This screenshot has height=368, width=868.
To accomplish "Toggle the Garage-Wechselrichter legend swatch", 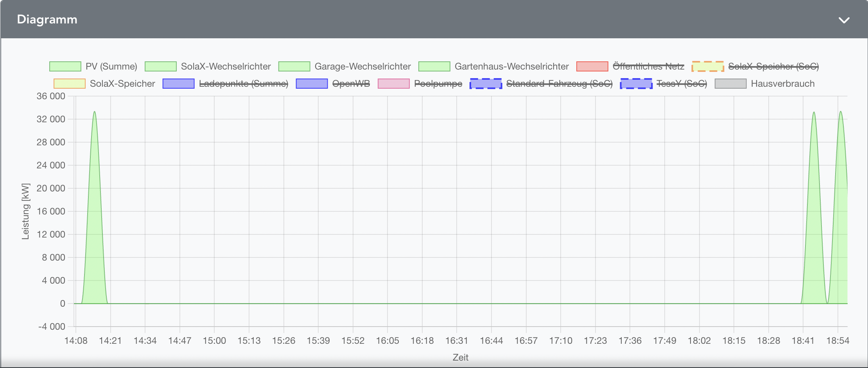I will point(294,66).
